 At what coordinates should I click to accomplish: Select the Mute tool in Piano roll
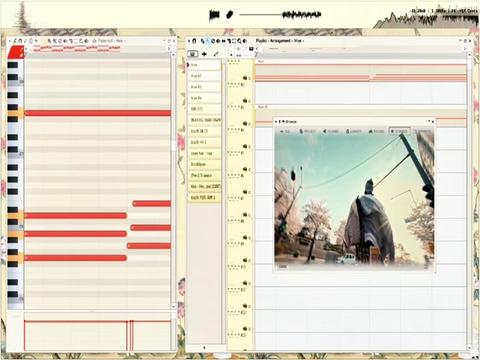tap(65, 41)
